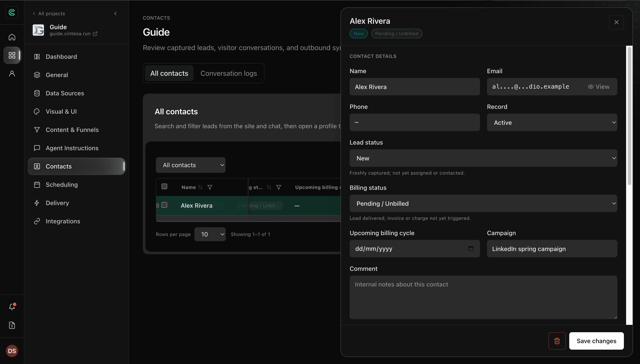The width and height of the screenshot is (640, 364).
Task: Click the Integrations link icon
Action: point(37,221)
